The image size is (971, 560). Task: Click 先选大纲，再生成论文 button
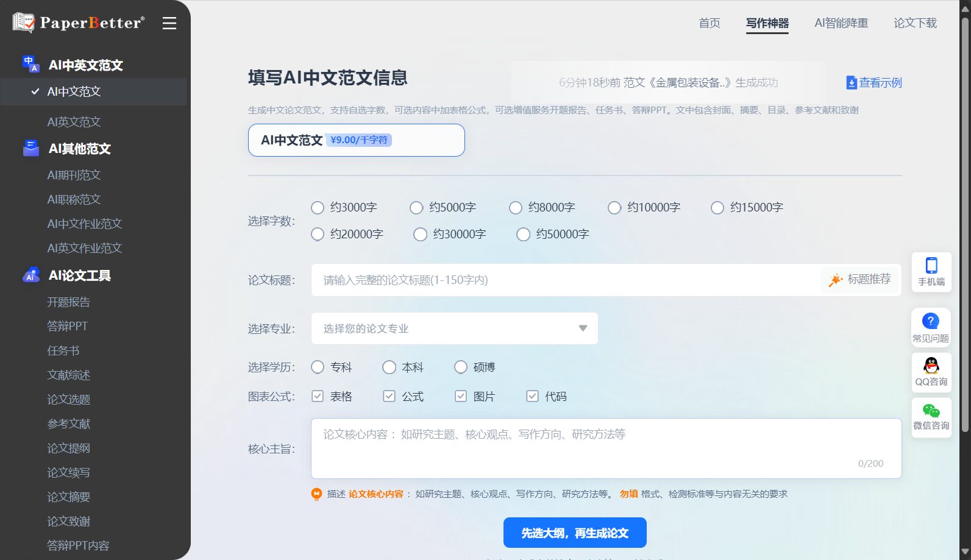pyautogui.click(x=575, y=533)
